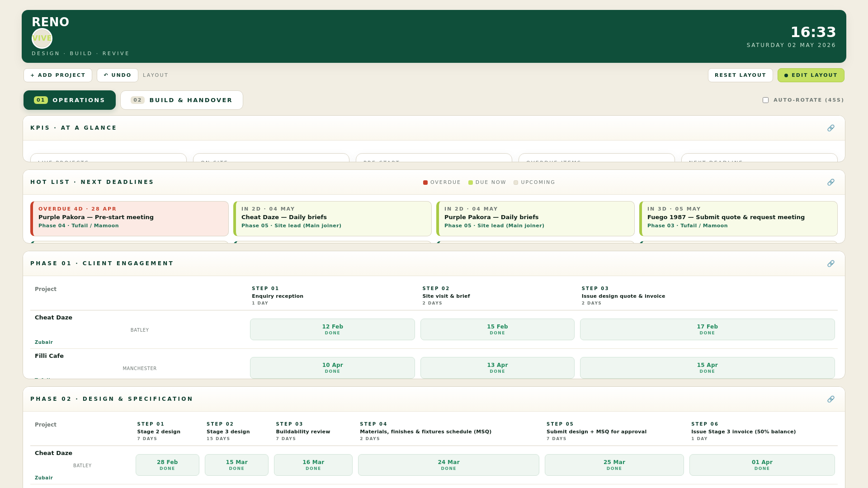The height and width of the screenshot is (488, 868).
Task: Click the Undo button
Action: click(118, 75)
